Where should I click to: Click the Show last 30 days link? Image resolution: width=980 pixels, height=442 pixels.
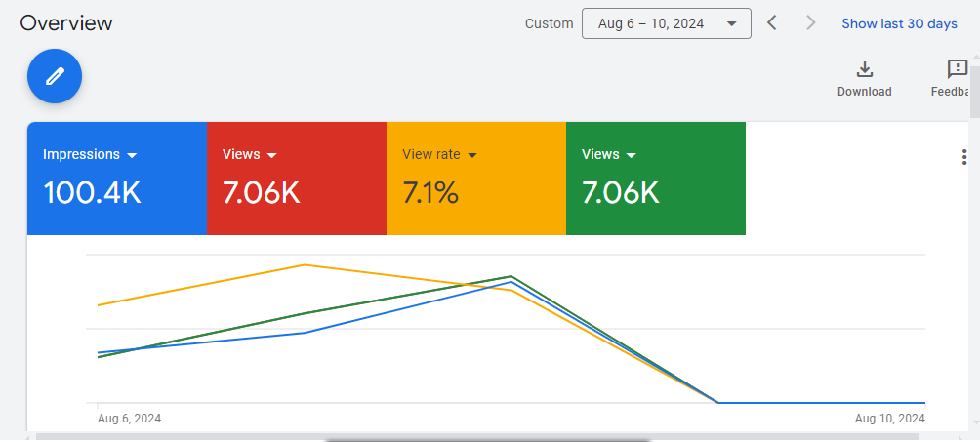[x=899, y=23]
